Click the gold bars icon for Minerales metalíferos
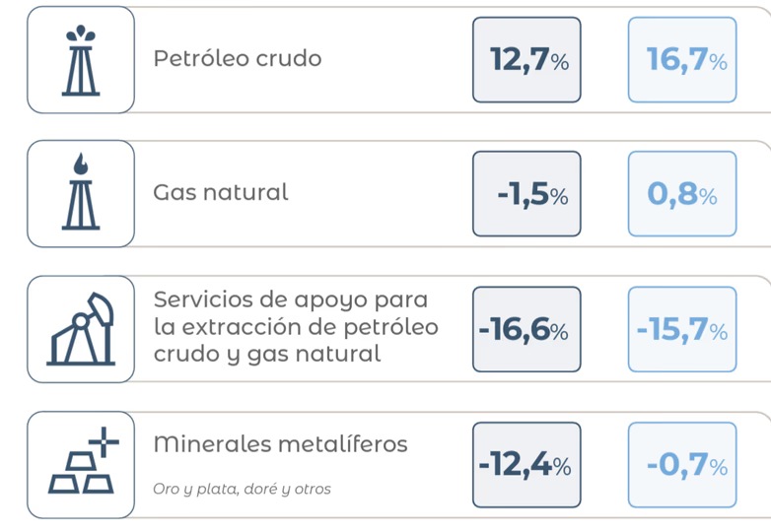Image resolution: width=771 pixels, height=532 pixels. coord(84,460)
